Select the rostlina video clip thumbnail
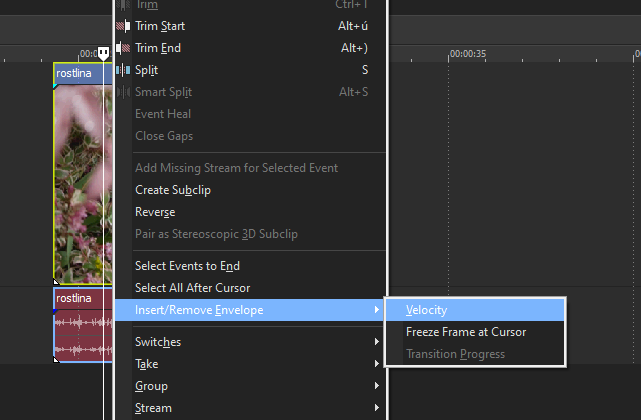This screenshot has width=641, height=420. click(80, 180)
